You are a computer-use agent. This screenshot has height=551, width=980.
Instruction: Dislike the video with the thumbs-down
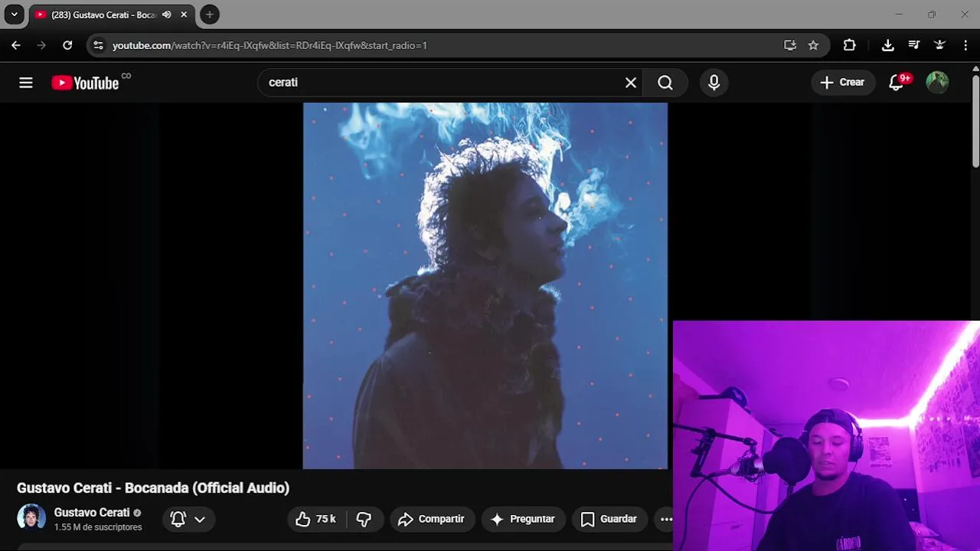tap(364, 519)
